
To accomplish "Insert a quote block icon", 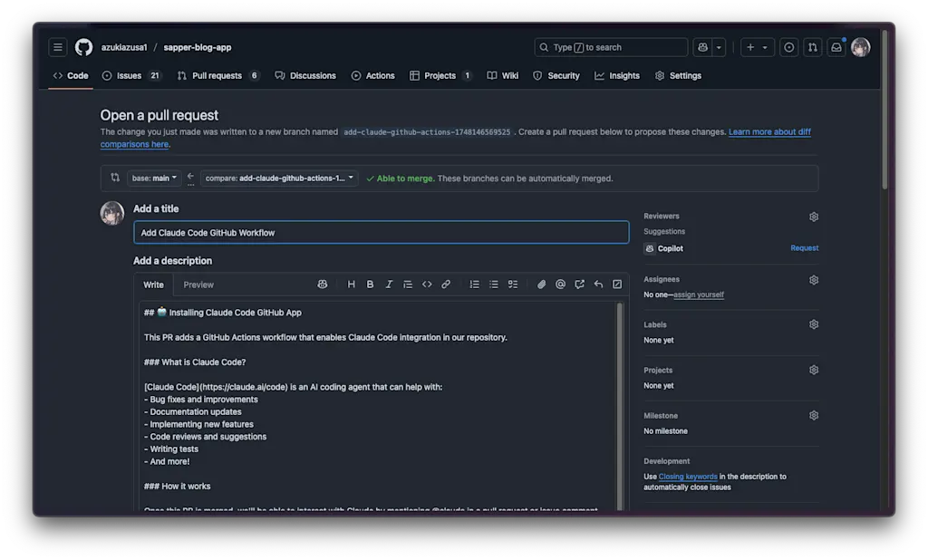I will 408,285.
